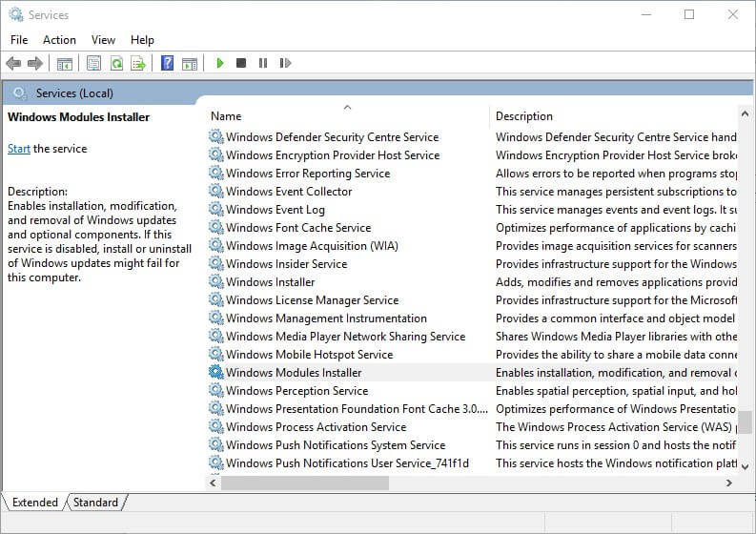
Task: Click gear icon of Windows Defender Security Centre Service
Action: (216, 136)
